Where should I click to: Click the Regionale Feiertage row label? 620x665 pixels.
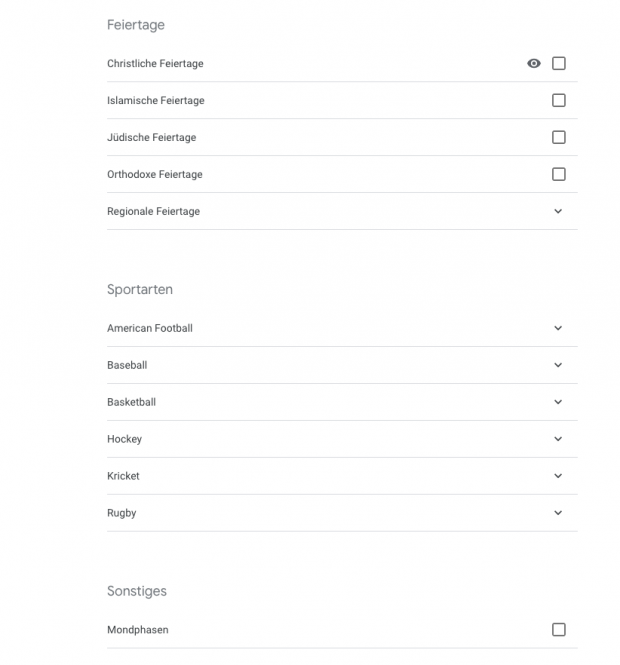[x=153, y=212]
